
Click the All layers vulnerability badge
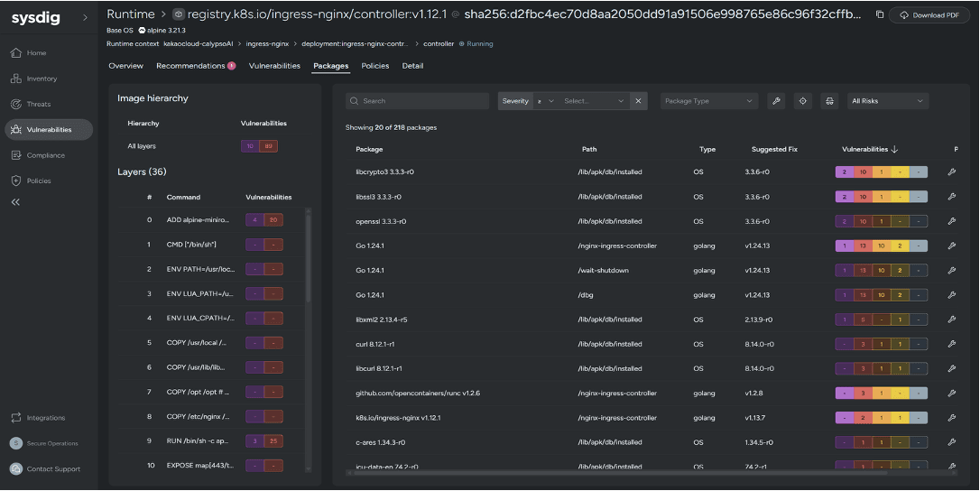pos(259,146)
